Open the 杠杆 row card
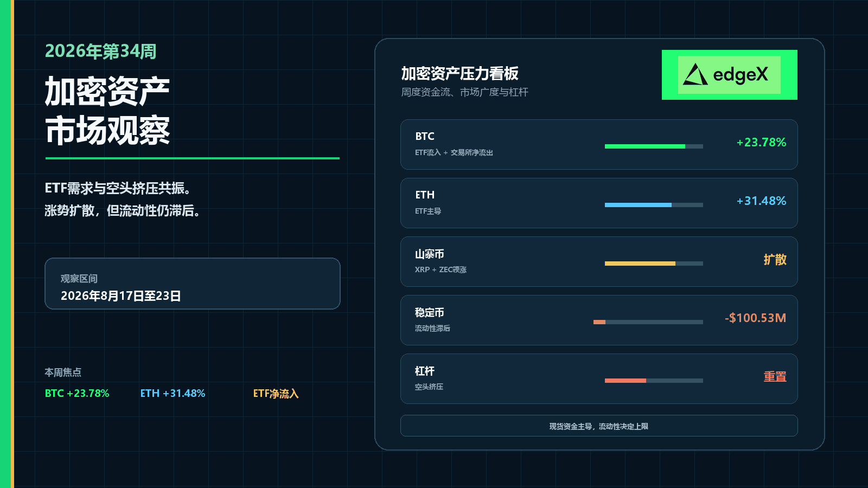This screenshot has width=868, height=488. 599,378
